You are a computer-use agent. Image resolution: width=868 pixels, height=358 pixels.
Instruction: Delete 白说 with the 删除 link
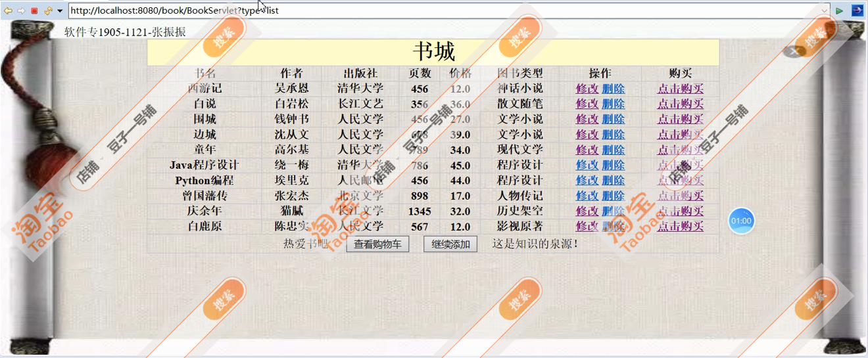(x=613, y=104)
